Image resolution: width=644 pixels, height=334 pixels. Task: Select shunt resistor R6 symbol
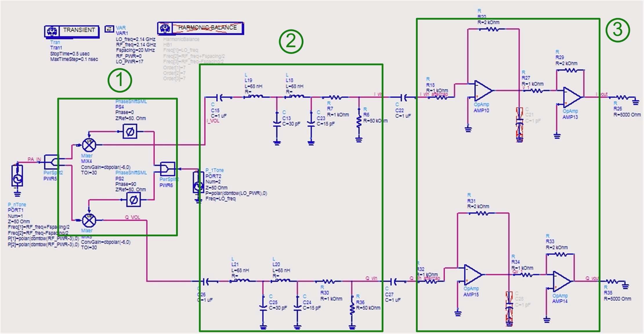click(359, 122)
